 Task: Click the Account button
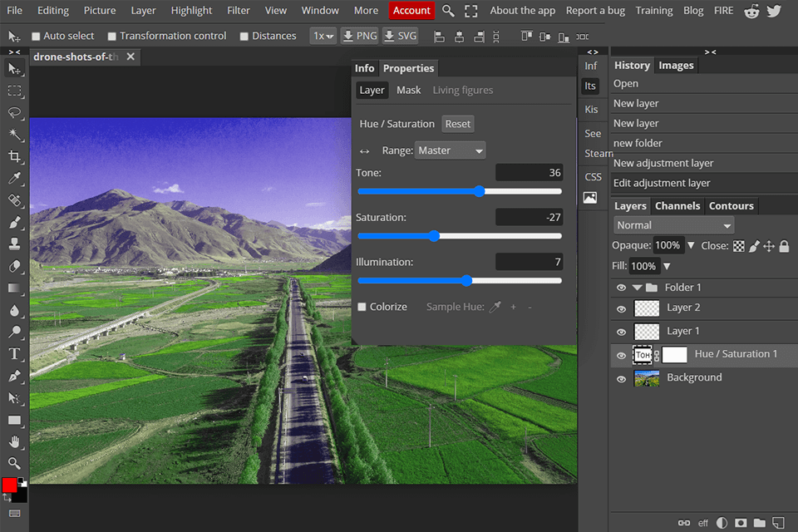click(x=411, y=11)
